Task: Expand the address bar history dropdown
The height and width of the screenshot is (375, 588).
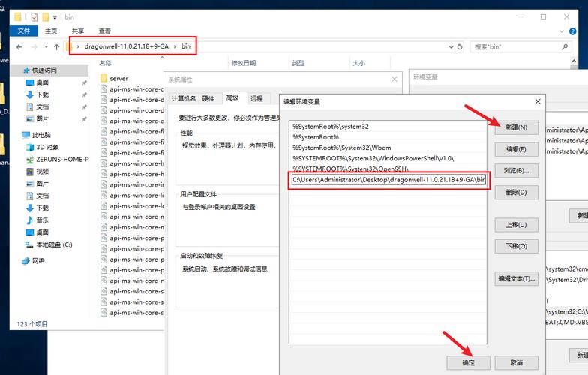Action: [x=451, y=46]
